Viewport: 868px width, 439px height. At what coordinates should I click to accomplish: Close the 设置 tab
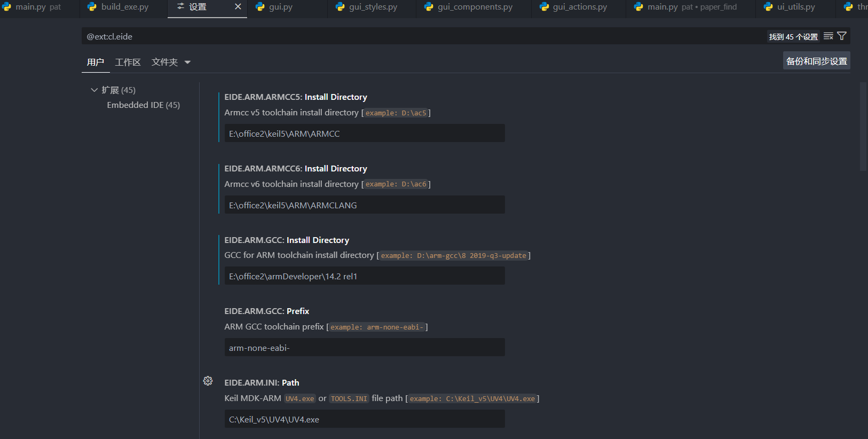click(238, 6)
